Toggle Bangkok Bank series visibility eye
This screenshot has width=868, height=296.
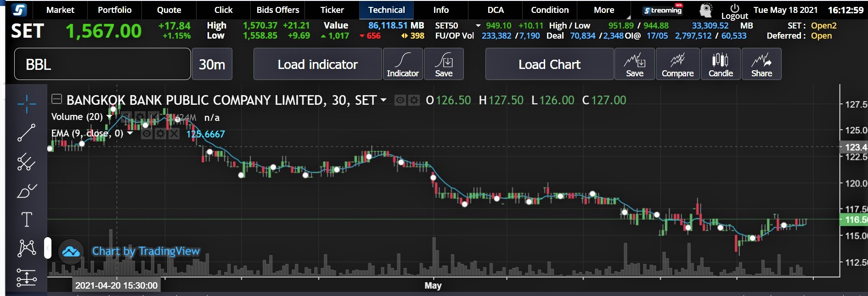(x=400, y=100)
